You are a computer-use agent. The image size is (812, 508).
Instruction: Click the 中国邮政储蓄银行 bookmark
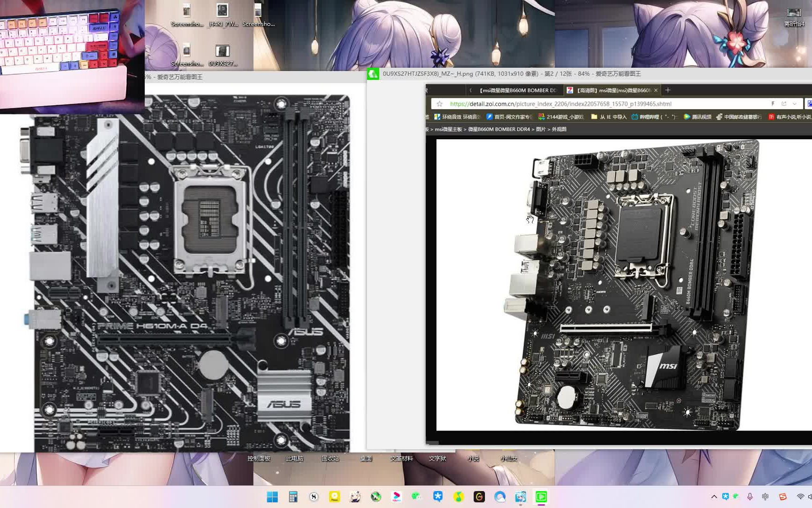coord(739,117)
